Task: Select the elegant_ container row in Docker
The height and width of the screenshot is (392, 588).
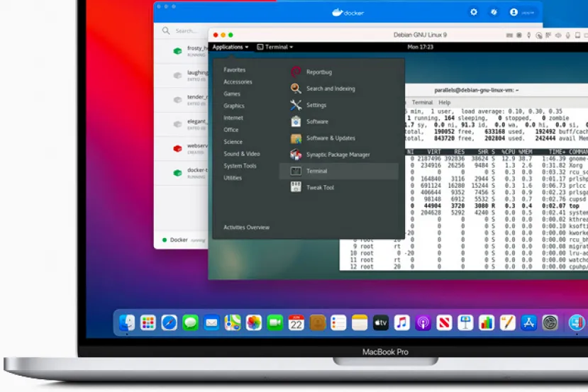Action: click(181, 124)
